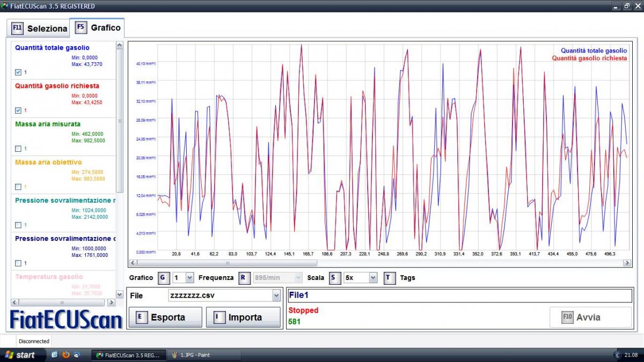
Task: Select the Temperatura gasolio parameter
Action: click(49, 277)
